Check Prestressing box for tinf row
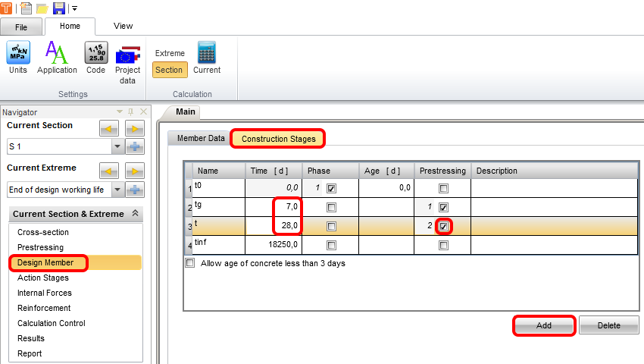The width and height of the screenshot is (644, 364). (443, 245)
